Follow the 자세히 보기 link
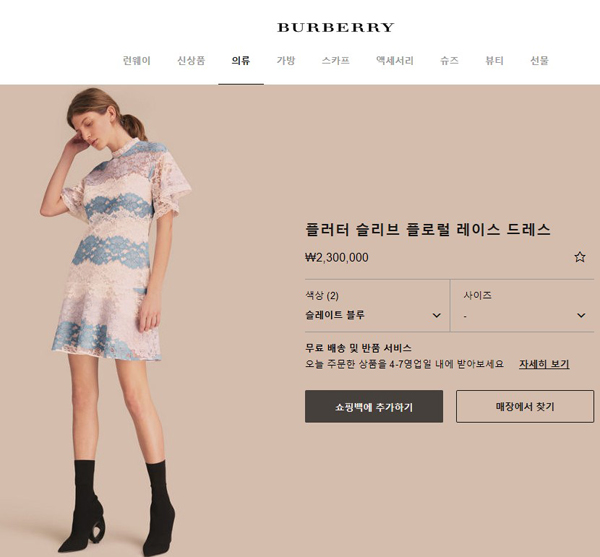 tap(544, 364)
